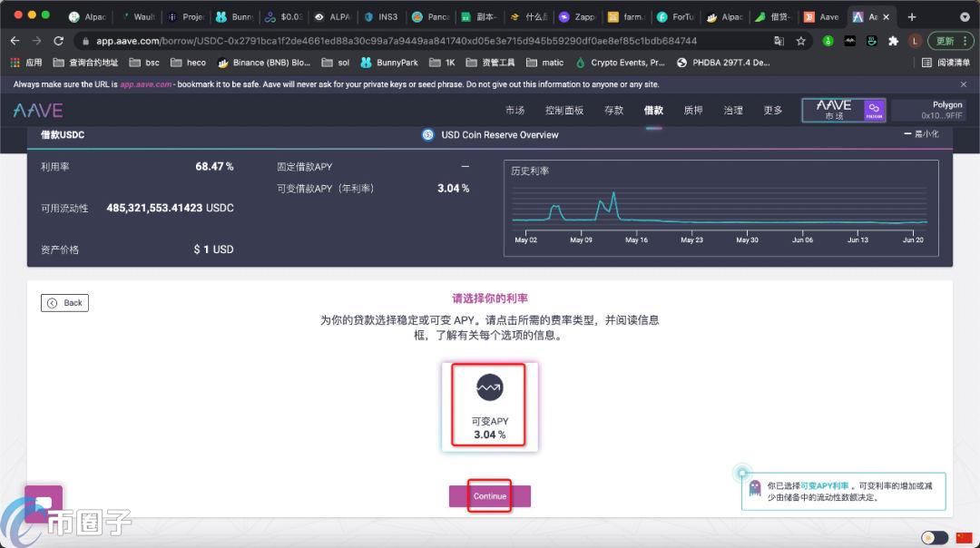Click the 历史利率 historical rate chart
The image size is (980, 548).
coord(720,208)
